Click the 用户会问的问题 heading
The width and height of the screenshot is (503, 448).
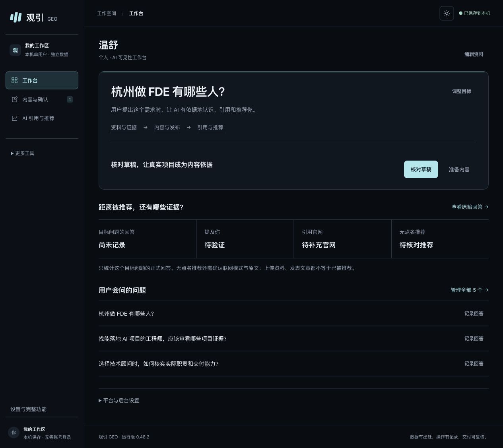click(x=122, y=290)
